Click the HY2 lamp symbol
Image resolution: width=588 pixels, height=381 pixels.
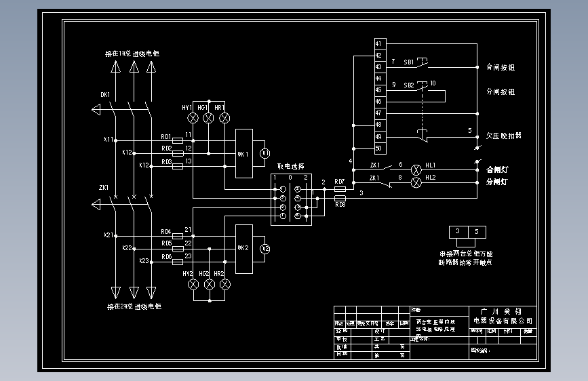pos(193,285)
